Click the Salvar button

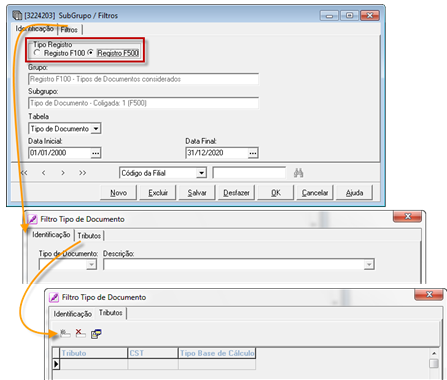coord(197,193)
